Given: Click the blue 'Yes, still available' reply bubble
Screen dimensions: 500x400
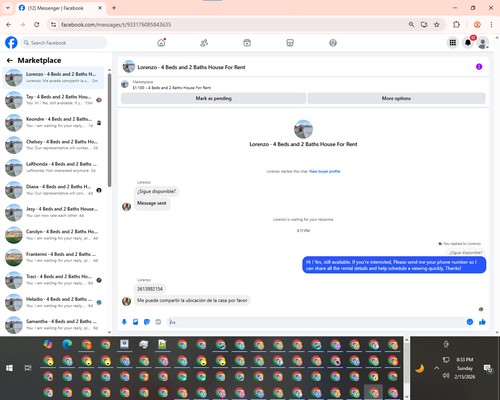Looking at the screenshot, I should 394,265.
